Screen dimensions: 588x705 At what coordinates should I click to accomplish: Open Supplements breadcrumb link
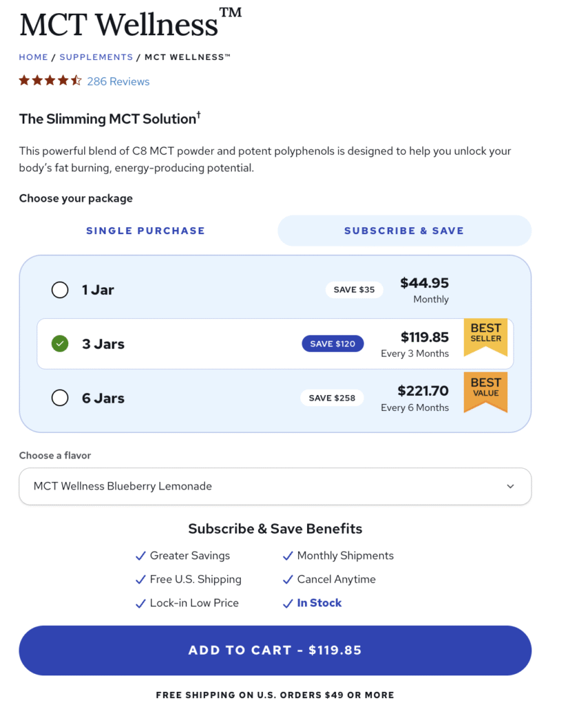click(96, 57)
